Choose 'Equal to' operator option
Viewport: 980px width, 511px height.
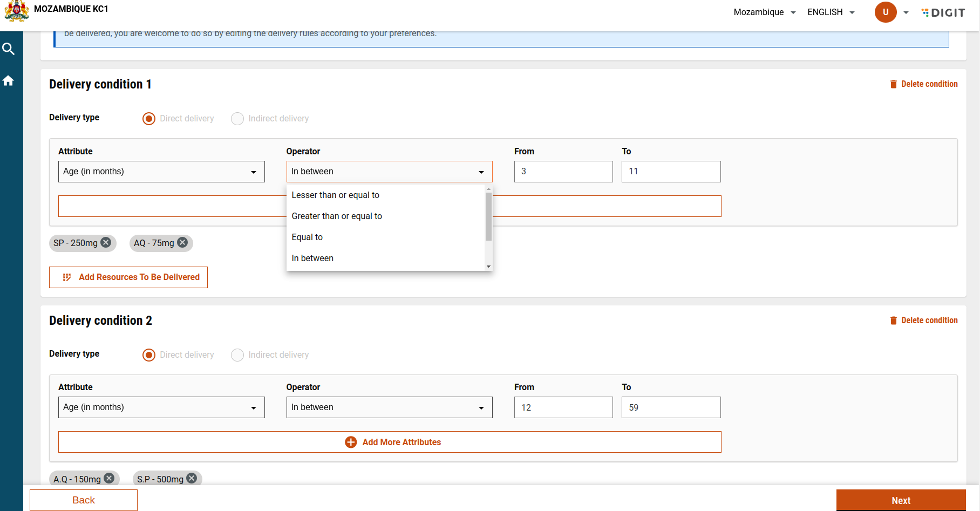point(307,237)
